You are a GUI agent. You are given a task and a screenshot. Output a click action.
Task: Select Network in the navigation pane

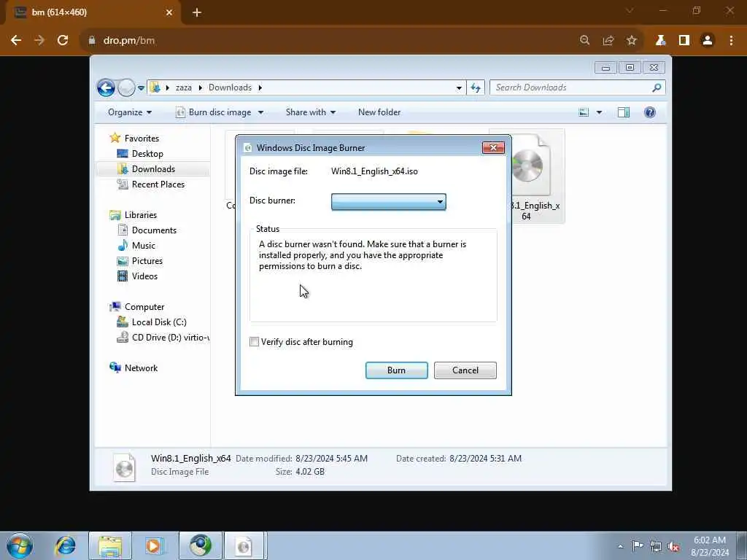coord(141,368)
